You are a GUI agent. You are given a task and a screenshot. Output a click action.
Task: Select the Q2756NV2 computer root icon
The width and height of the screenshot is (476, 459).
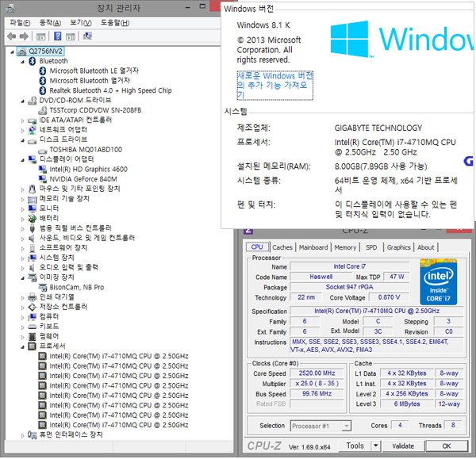(x=21, y=52)
